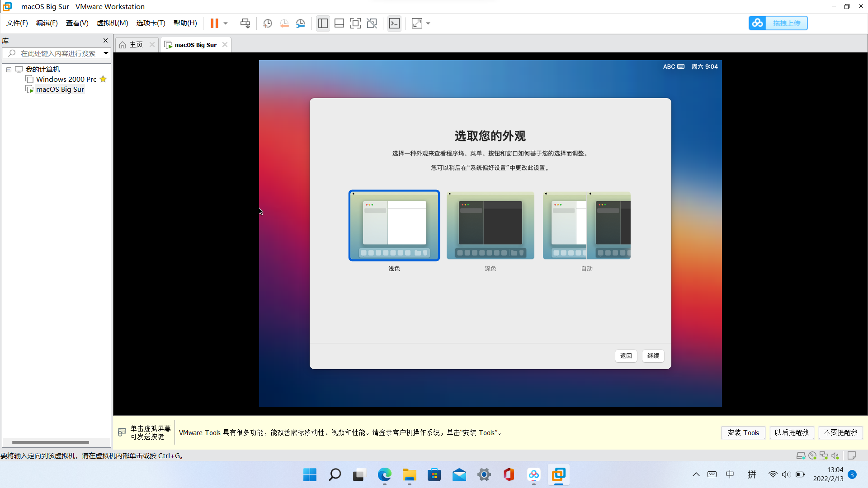Collapse the 我的计算机 tree node
Image resolution: width=868 pixels, height=488 pixels.
8,69
